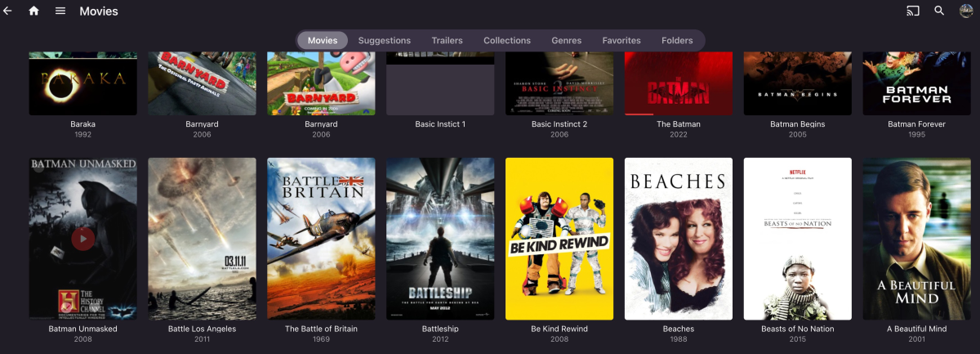Image resolution: width=980 pixels, height=354 pixels.
Task: Open the Favorites tab
Action: click(x=621, y=40)
